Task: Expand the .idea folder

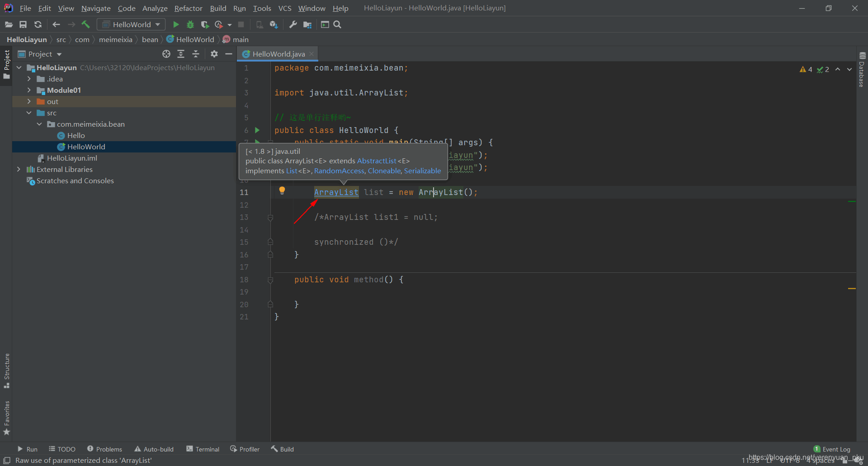Action: pos(29,79)
